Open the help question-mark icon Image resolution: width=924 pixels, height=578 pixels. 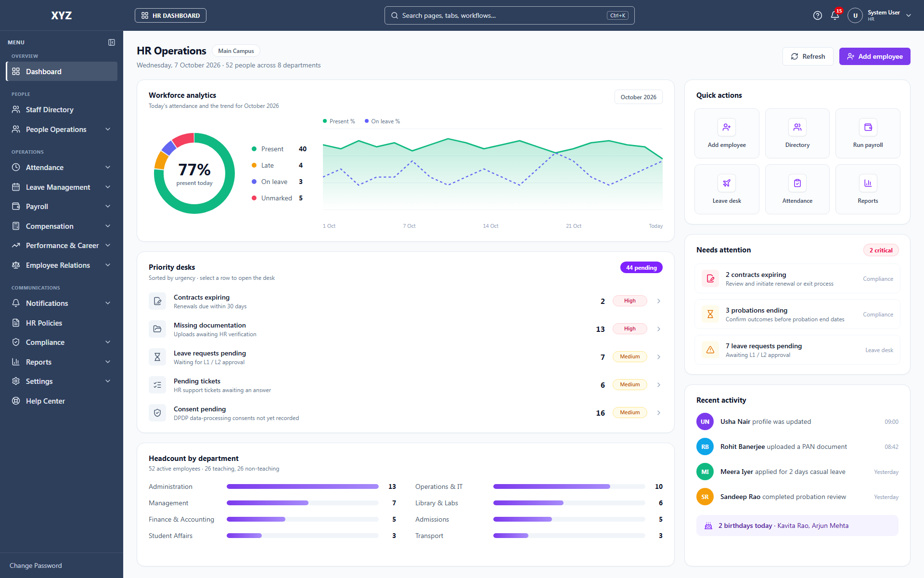[x=818, y=15]
